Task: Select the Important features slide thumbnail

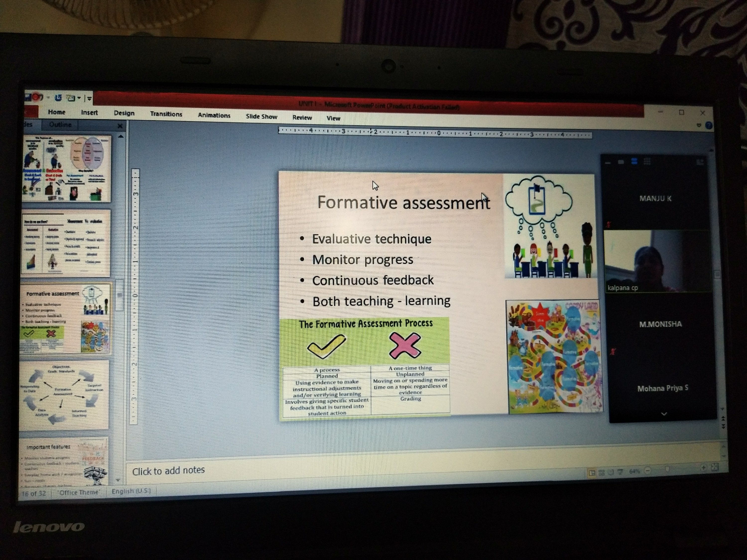Action: click(x=64, y=461)
